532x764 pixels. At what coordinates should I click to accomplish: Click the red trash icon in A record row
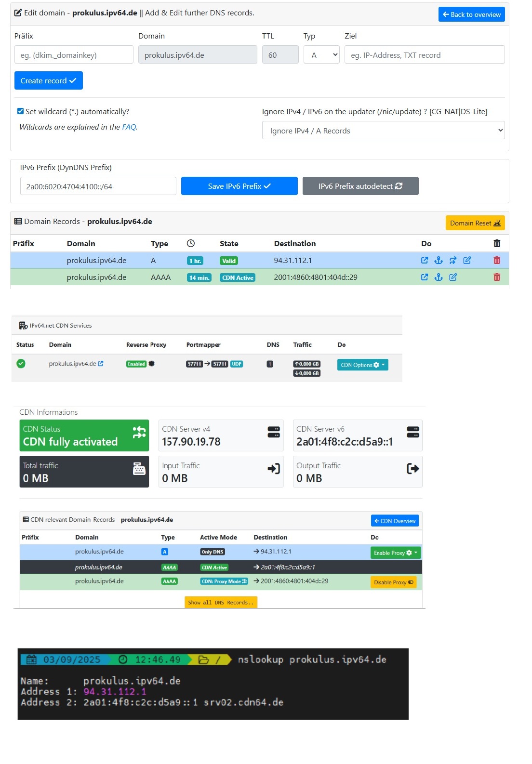coord(497,261)
